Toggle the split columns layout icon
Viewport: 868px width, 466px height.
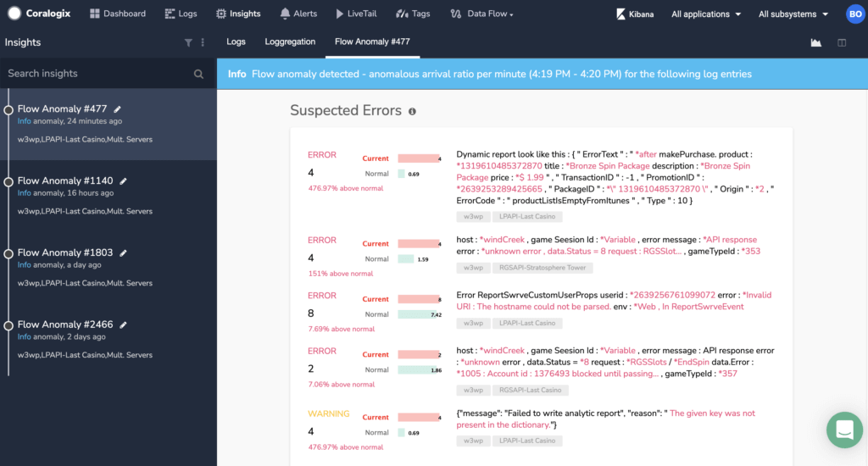tap(842, 42)
